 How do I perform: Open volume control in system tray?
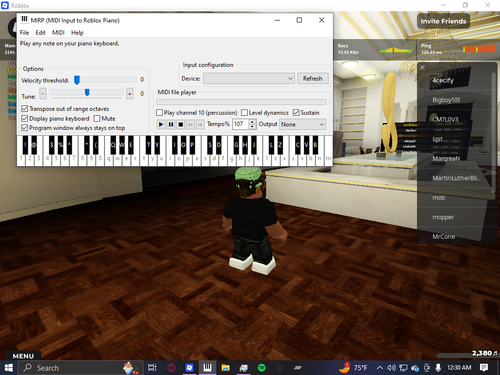coord(391,368)
